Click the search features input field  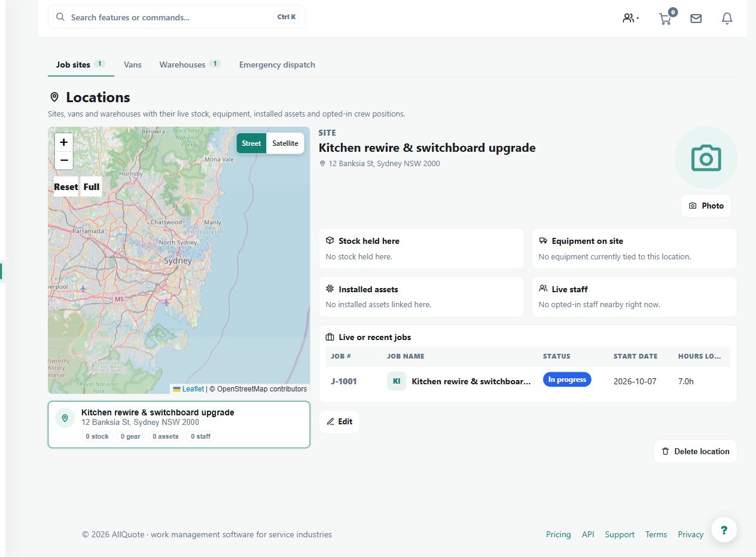click(176, 17)
